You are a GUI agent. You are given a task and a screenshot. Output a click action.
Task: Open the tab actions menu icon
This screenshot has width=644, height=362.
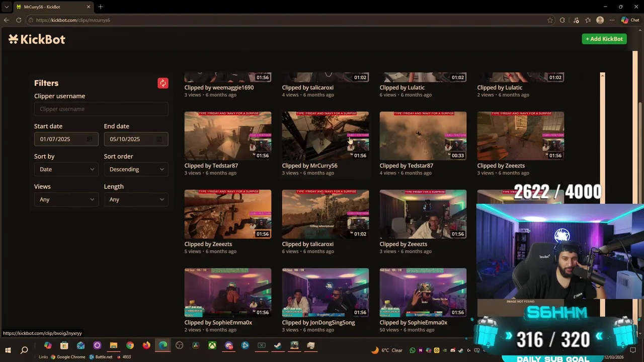pos(7,7)
